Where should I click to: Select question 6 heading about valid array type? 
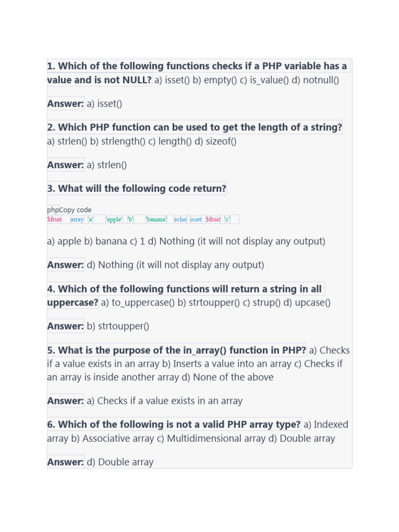(x=174, y=424)
